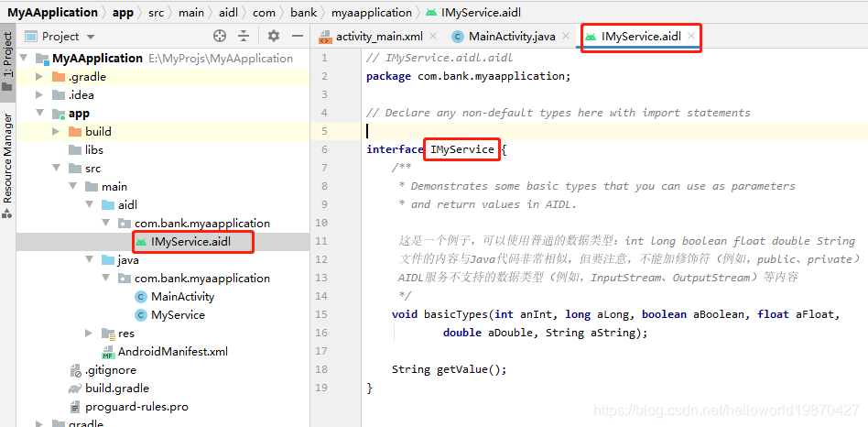Click the Collapse All icon in Project panel
This screenshot has height=427, width=868.
point(244,37)
